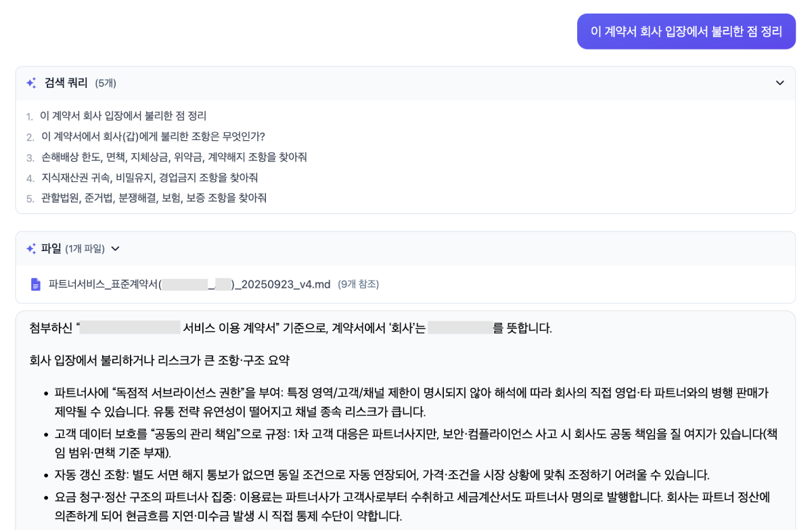
Task: Click the (9개 참조) reference count
Action: click(x=359, y=284)
